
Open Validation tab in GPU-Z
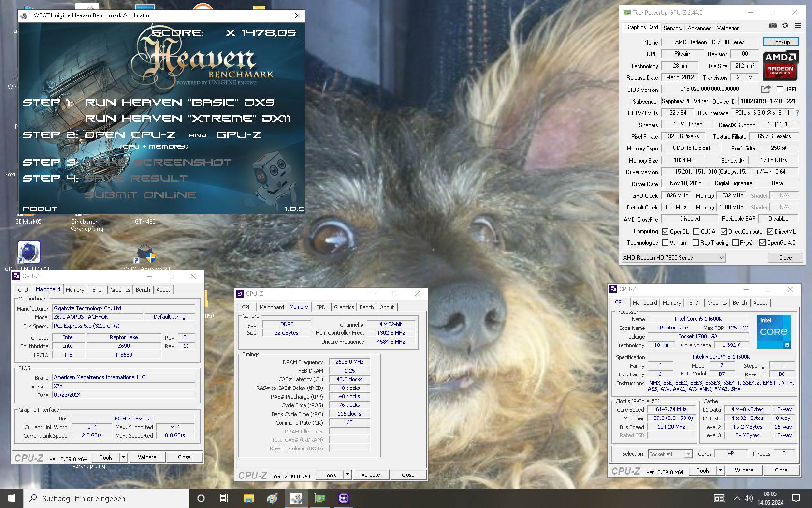pos(728,28)
